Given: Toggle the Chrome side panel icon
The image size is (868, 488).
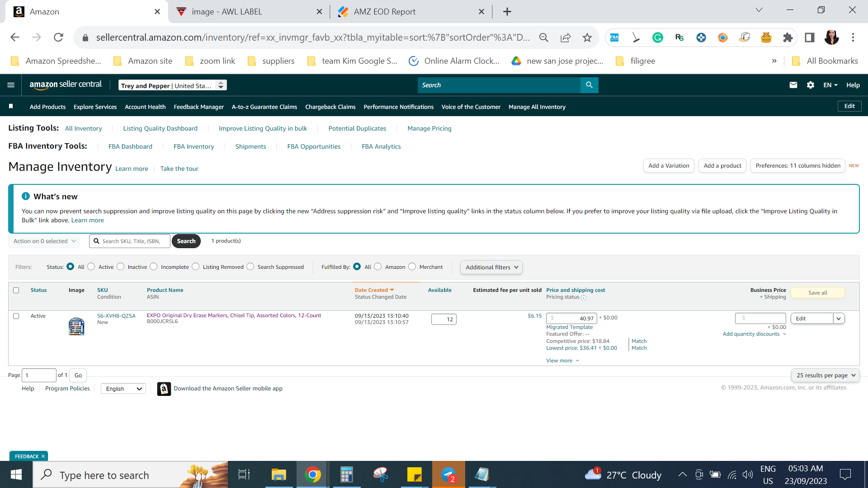Looking at the screenshot, I should 810,38.
